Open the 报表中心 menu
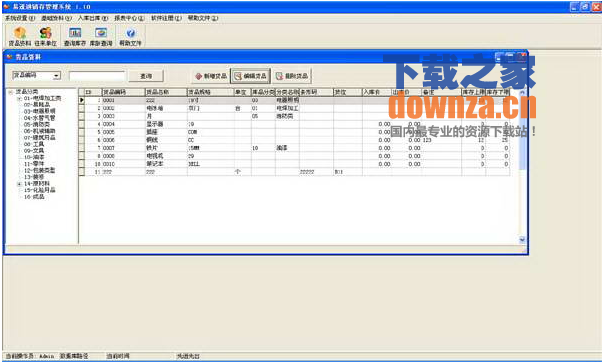The height and width of the screenshot is (363, 603). click(x=129, y=18)
